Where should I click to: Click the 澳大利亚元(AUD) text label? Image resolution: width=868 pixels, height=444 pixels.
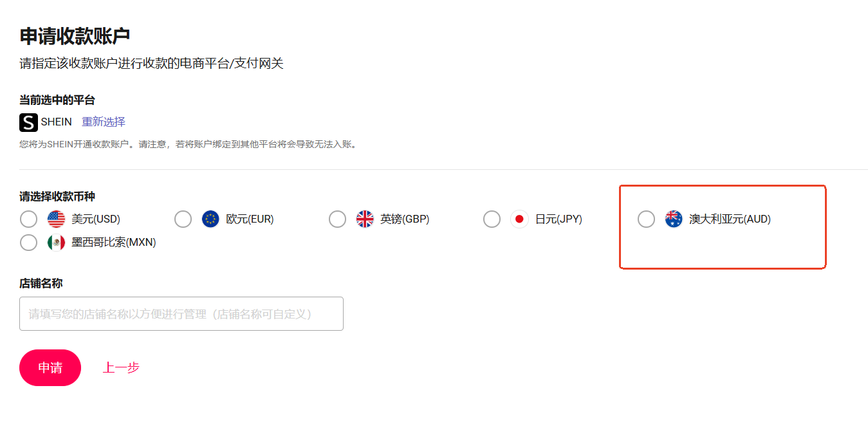730,219
